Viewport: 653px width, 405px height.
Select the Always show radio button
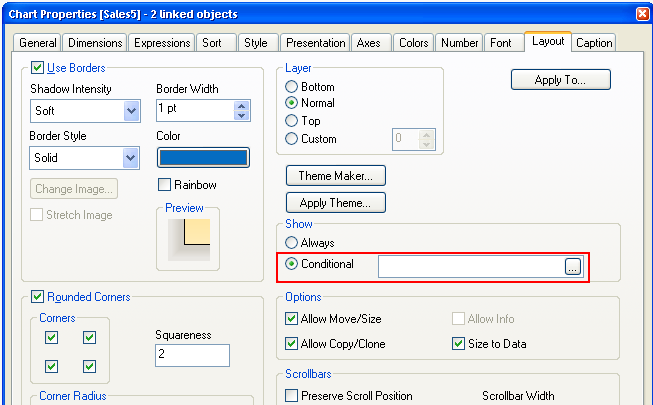292,243
